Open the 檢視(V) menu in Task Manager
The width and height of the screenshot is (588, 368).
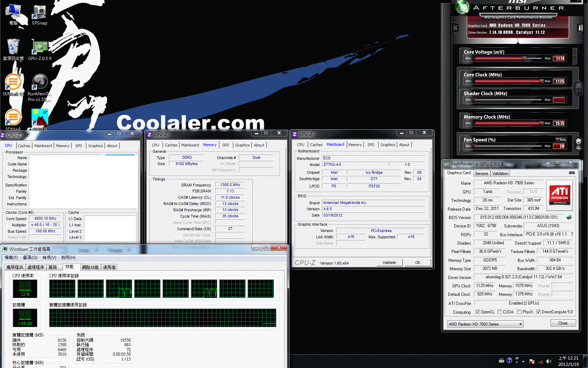point(49,257)
